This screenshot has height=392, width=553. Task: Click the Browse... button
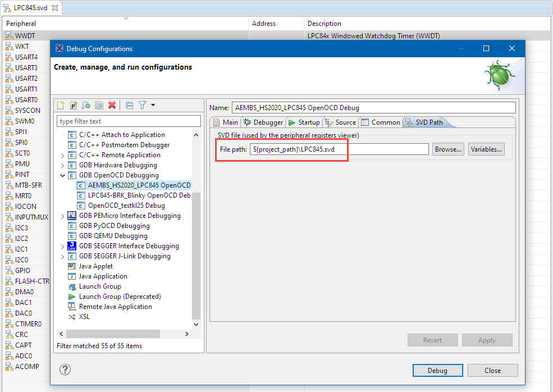pyautogui.click(x=447, y=149)
